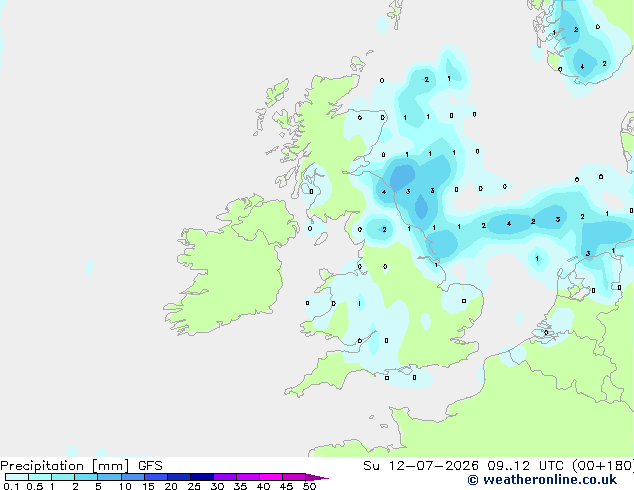Pick the 5–10 mm legend color swatch
Viewport: 634px width, 490px height.
[109, 477]
